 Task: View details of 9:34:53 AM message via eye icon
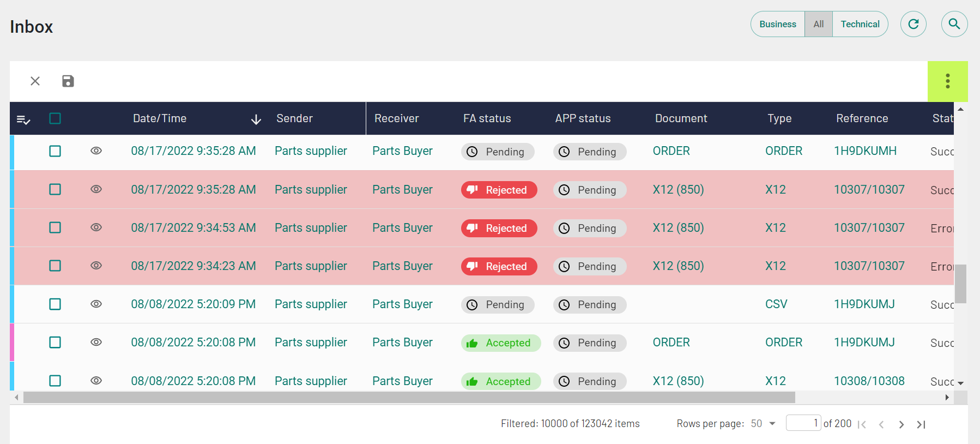pos(96,227)
